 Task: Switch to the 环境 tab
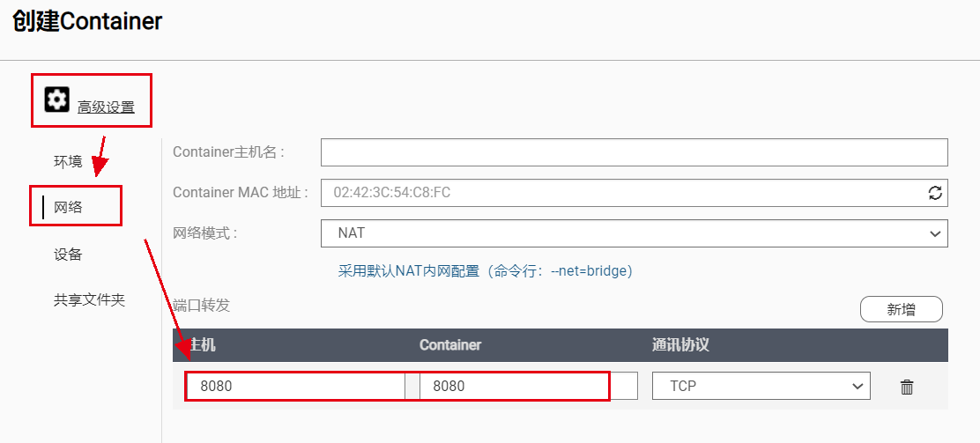click(x=68, y=162)
